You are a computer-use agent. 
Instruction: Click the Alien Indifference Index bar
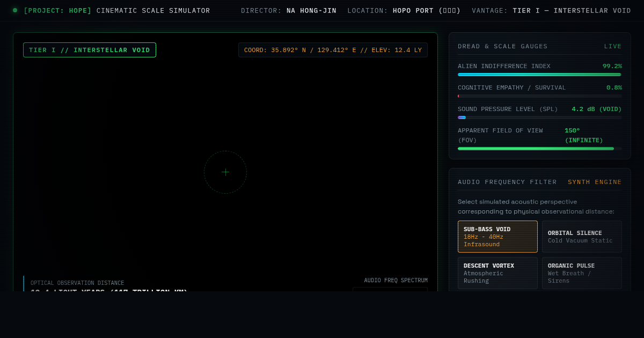pyautogui.click(x=540, y=75)
